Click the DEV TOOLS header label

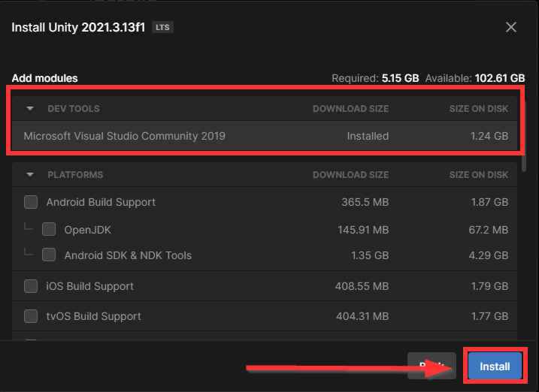pyautogui.click(x=74, y=108)
